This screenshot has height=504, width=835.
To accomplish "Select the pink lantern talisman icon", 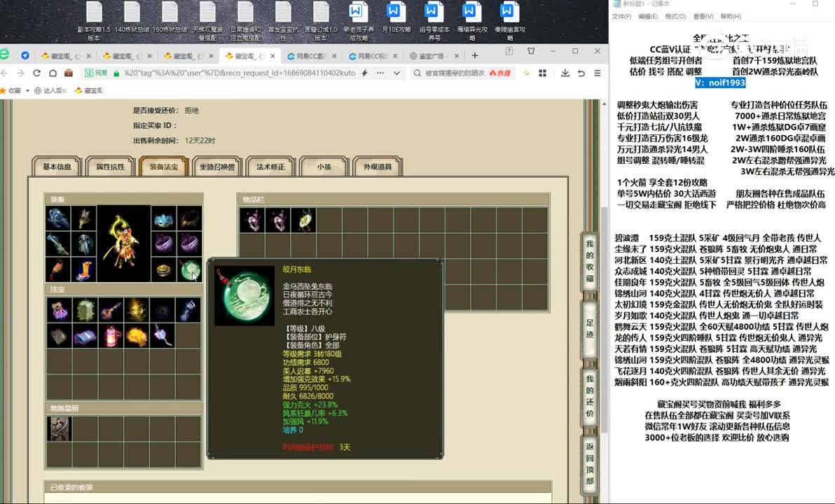I will [111, 336].
